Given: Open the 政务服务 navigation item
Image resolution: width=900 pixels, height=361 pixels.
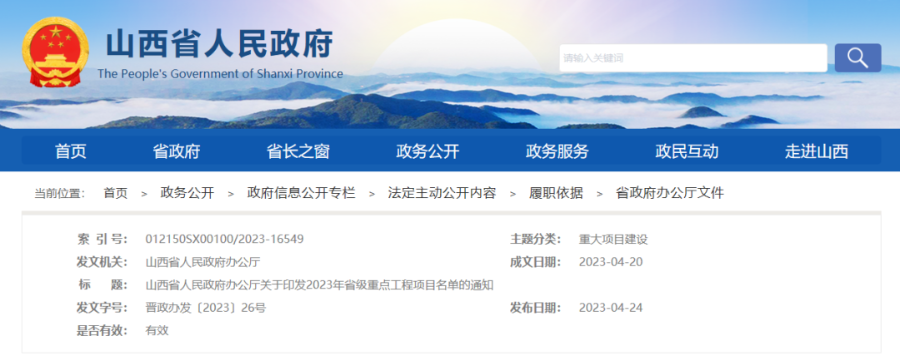Looking at the screenshot, I should click(557, 152).
